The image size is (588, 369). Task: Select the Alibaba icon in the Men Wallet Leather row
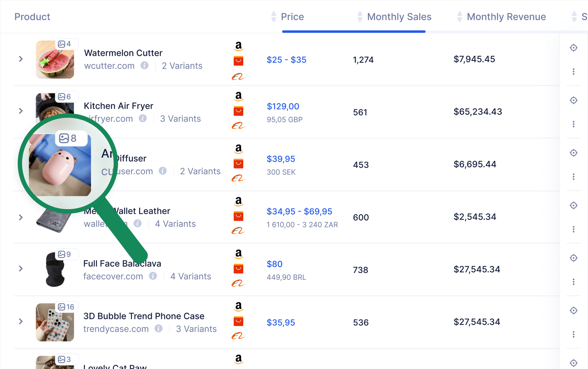tap(239, 231)
